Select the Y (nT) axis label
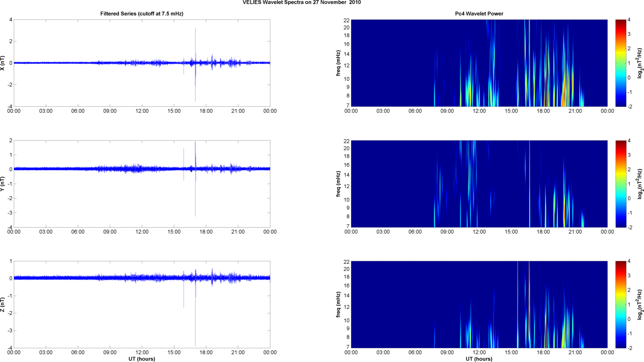 [x=3, y=184]
